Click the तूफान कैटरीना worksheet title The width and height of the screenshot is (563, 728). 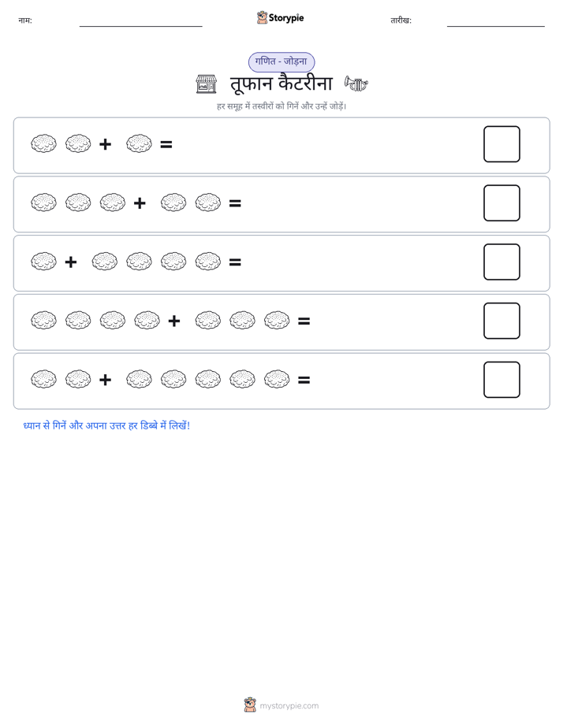[x=281, y=84]
